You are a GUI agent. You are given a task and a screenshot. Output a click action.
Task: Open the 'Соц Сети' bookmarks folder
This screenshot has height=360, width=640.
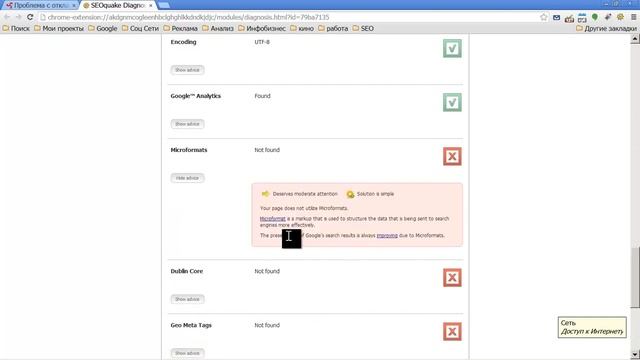click(140, 28)
